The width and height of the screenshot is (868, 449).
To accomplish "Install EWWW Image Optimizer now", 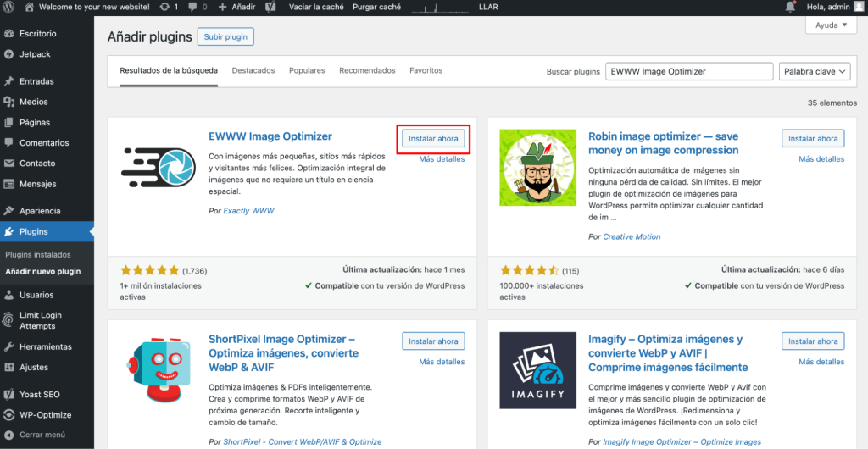I will [433, 139].
